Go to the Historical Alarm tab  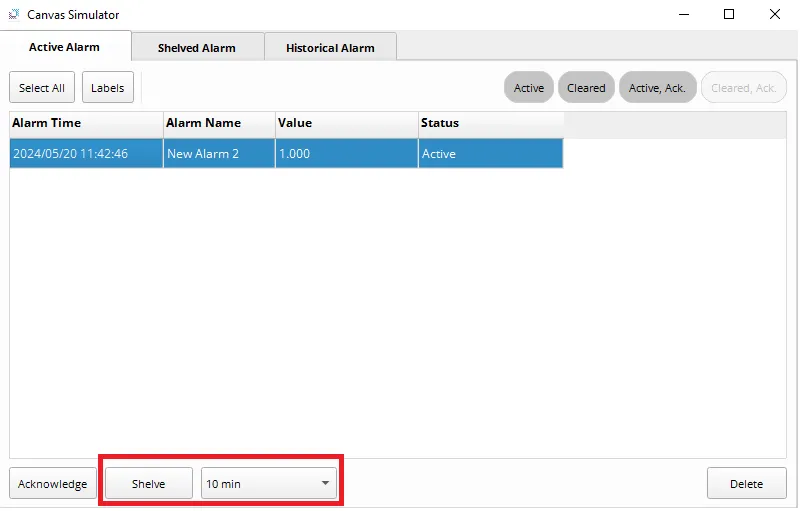tap(330, 48)
